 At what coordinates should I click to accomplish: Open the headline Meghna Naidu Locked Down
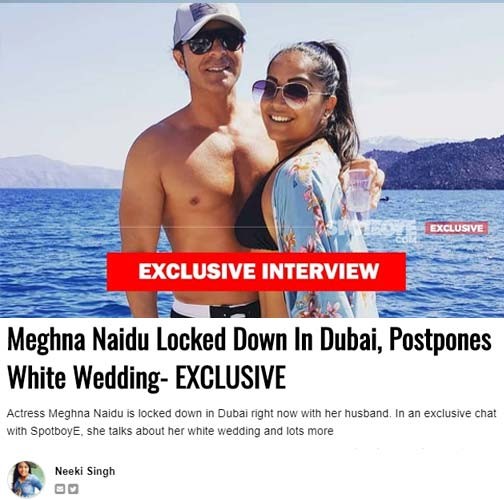(x=249, y=359)
